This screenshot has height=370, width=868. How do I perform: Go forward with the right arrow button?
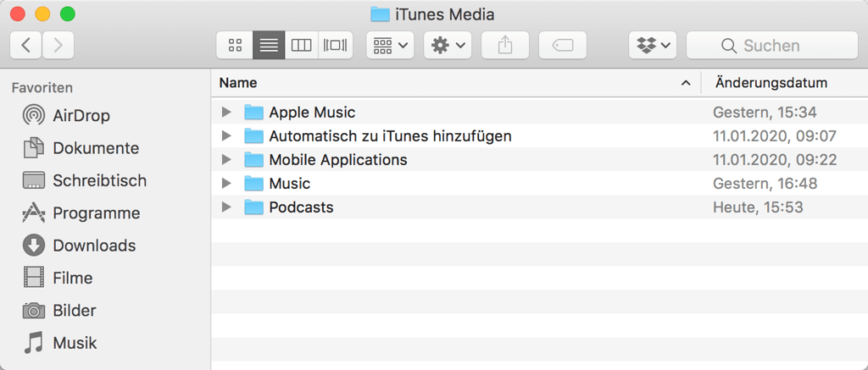click(58, 46)
